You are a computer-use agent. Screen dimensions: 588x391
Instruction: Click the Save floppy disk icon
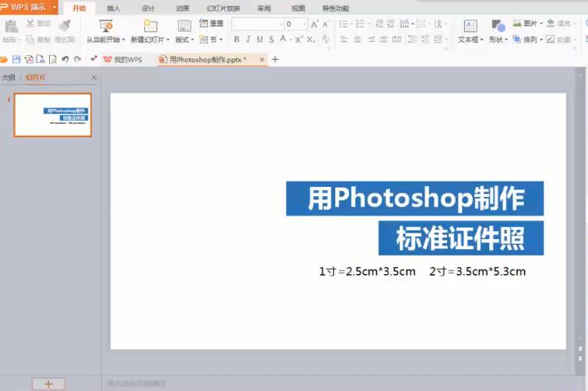point(16,59)
